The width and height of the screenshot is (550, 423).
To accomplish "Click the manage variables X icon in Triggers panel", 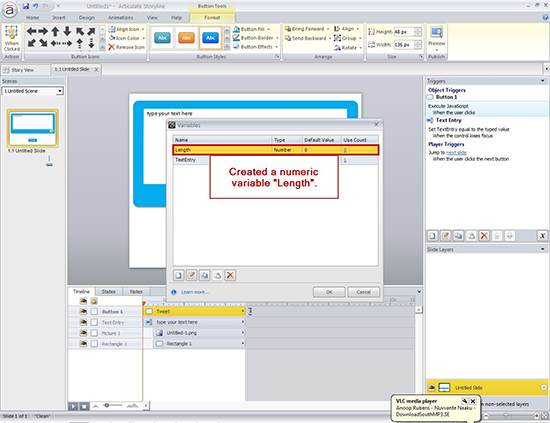I will [x=542, y=236].
